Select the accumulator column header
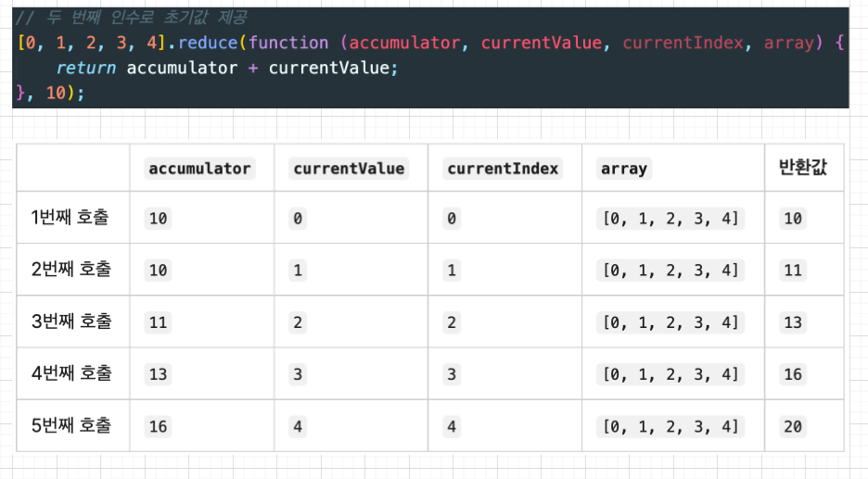The image size is (868, 479). [x=199, y=169]
